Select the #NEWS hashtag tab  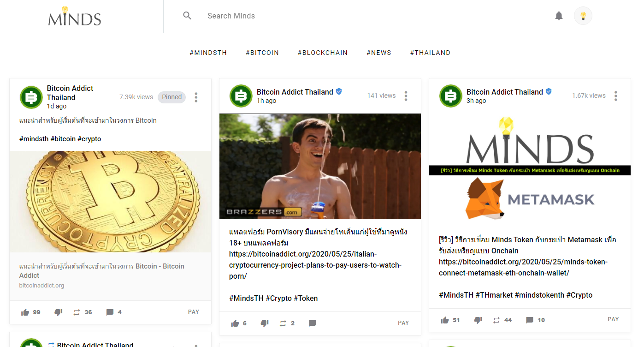[x=379, y=53]
